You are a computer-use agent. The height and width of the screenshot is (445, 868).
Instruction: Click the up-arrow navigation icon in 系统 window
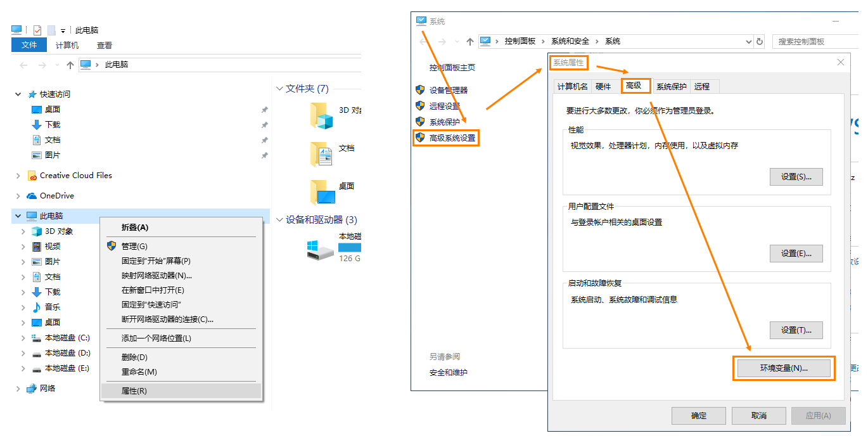(469, 41)
